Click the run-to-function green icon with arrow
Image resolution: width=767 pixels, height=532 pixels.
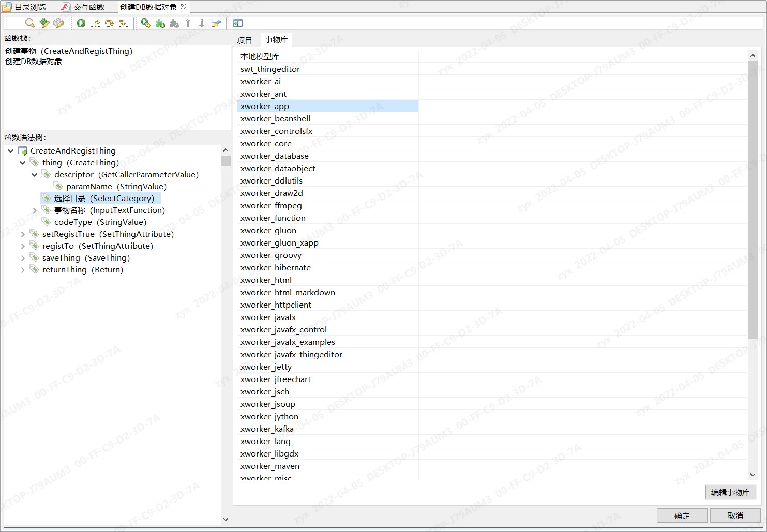tap(145, 23)
